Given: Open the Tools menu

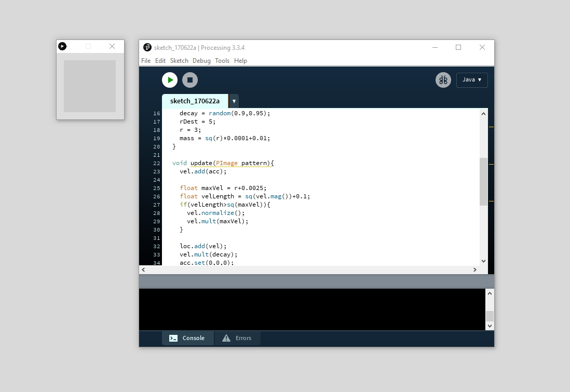Looking at the screenshot, I should pos(222,61).
